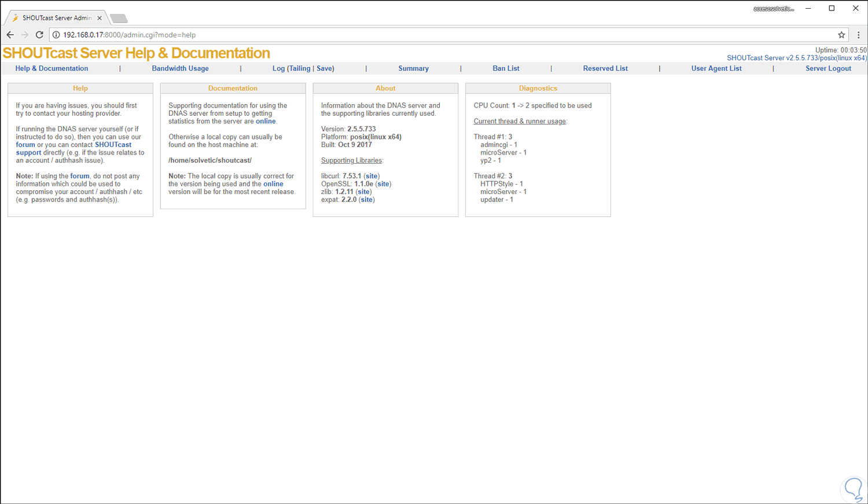This screenshot has width=868, height=504.
Task: Visit the OpenSSL site link
Action: 383,184
